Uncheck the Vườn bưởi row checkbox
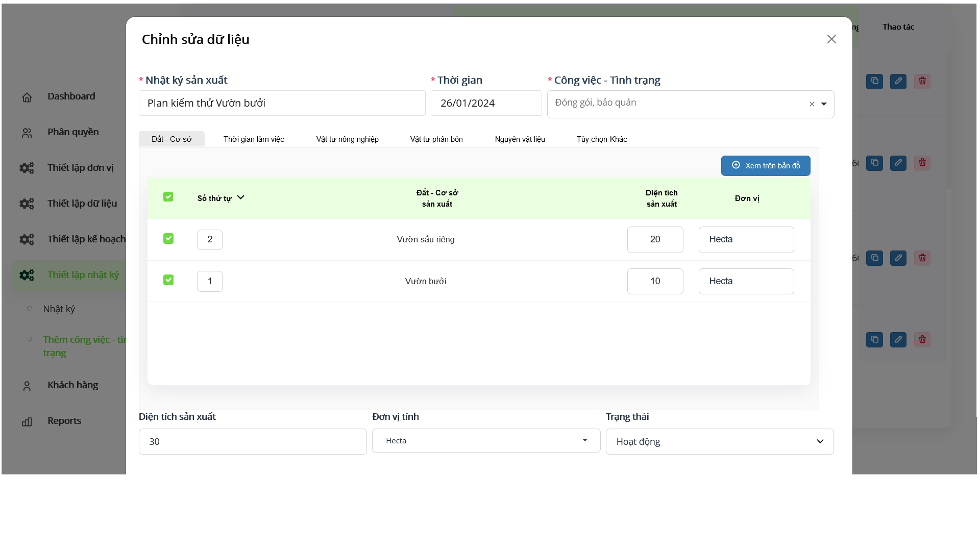 pos(168,280)
